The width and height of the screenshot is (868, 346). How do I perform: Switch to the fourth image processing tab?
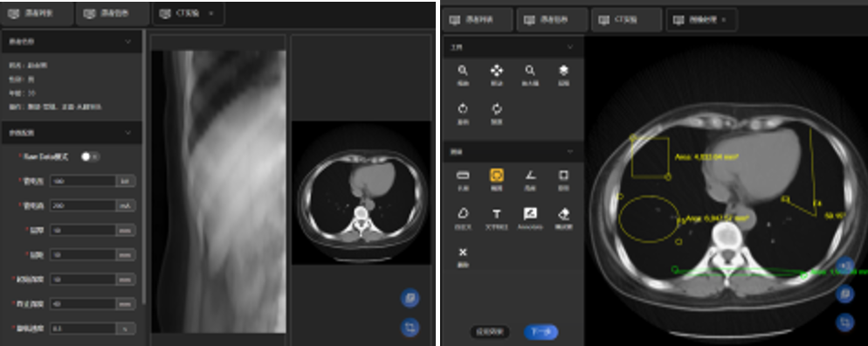pos(701,20)
